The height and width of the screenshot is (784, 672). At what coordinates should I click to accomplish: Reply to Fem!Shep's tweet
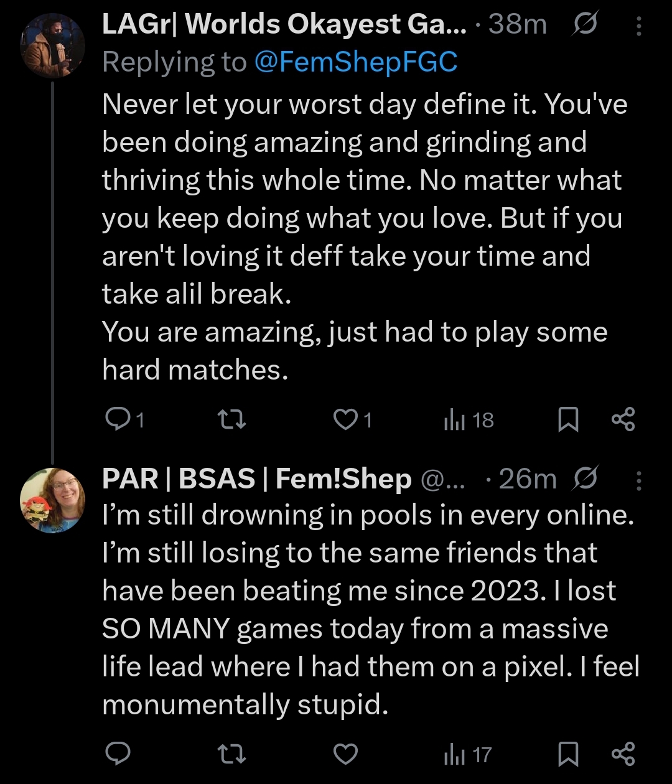click(117, 755)
